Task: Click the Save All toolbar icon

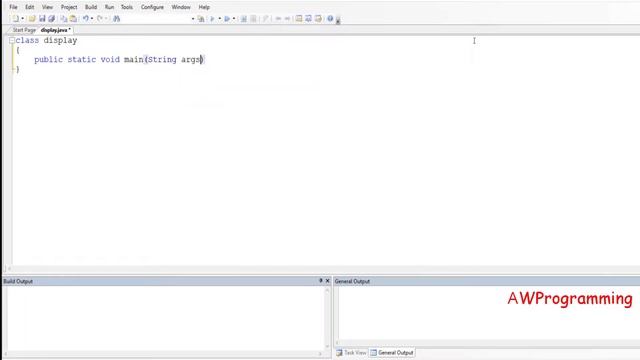Action: click(x=51, y=19)
